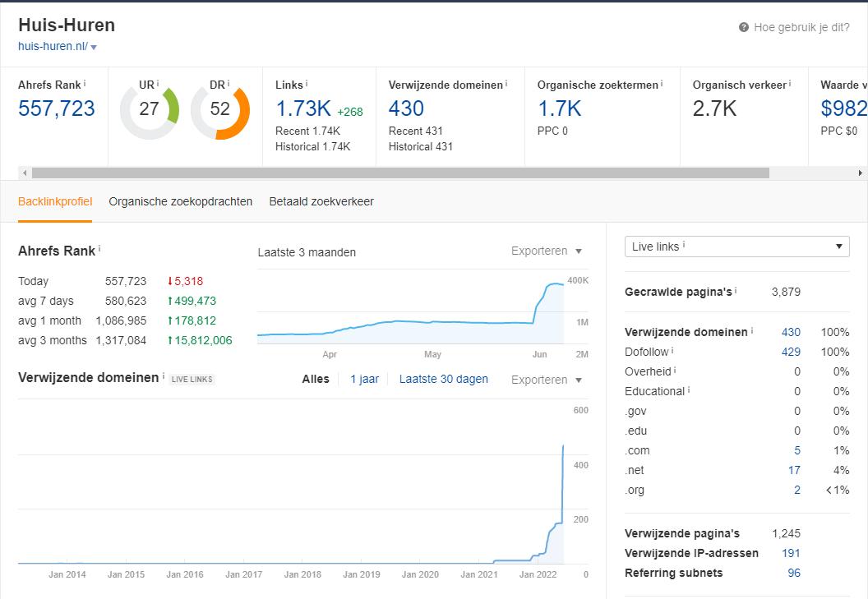The height and width of the screenshot is (599, 868).
Task: Open the 'Hoe gebruik je dit?' help link
Action: [801, 27]
